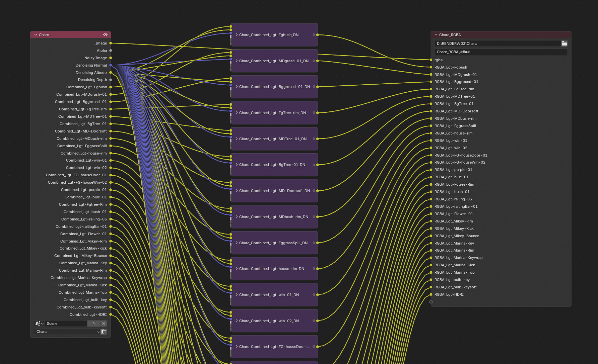Show the scene user count 4 button
Image resolution: width=598 pixels, height=364 pixels.
click(x=93, y=324)
